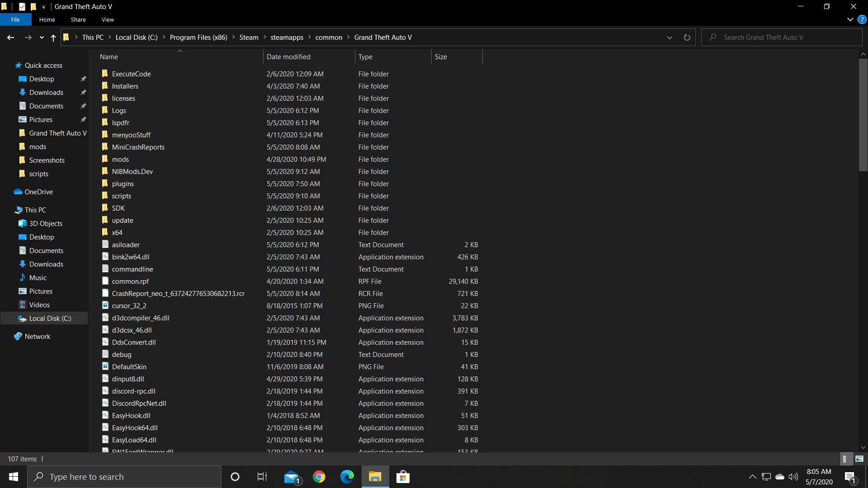868x488 pixels.
Task: Click the Up one level arrow
Action: pos(53,38)
